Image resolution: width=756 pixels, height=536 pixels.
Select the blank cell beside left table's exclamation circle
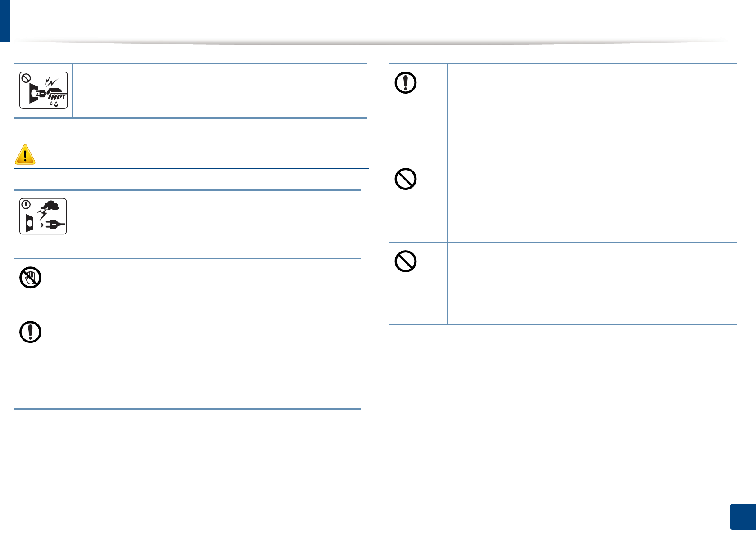[x=217, y=361]
